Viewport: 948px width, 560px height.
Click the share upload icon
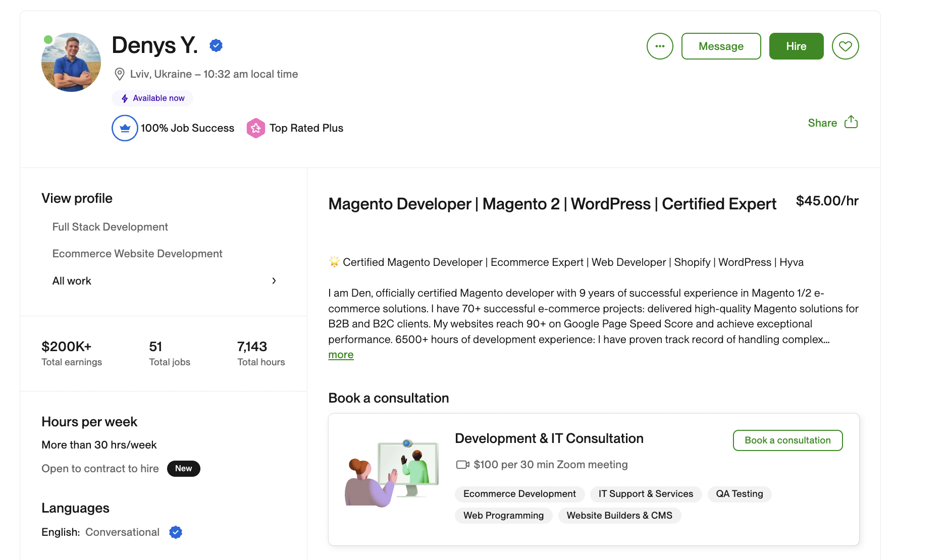[851, 122]
